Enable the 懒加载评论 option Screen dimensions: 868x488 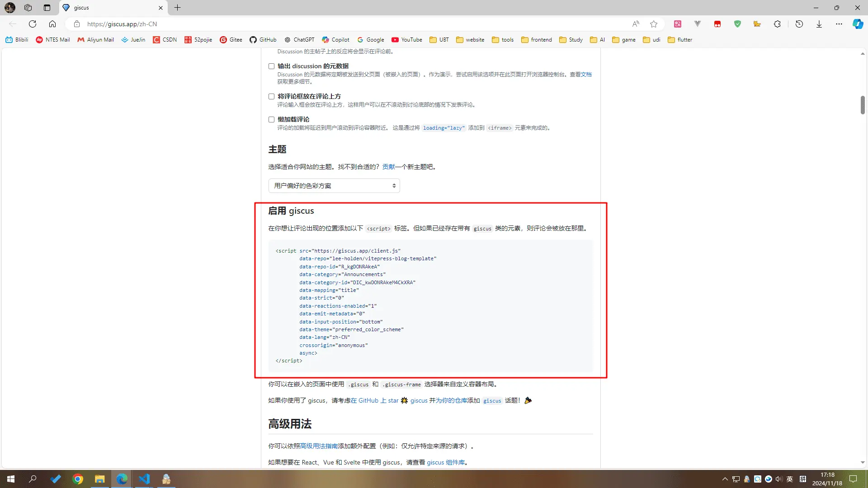pos(271,119)
